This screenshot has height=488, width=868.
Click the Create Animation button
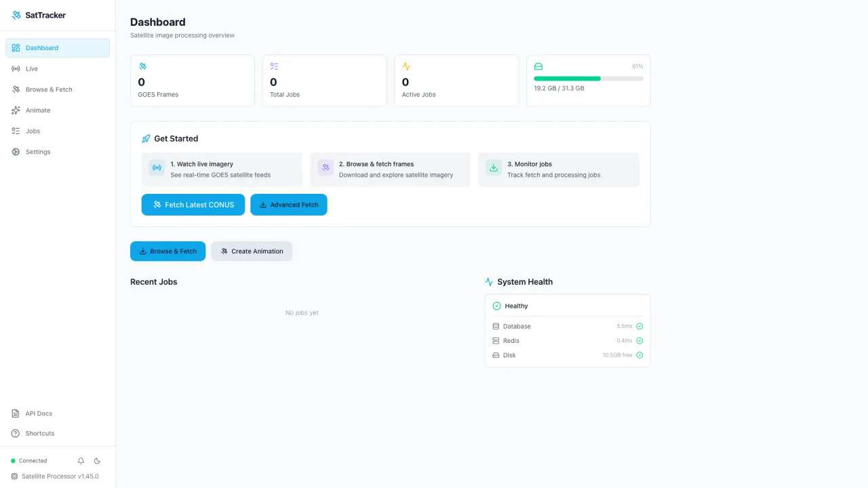pyautogui.click(x=252, y=251)
